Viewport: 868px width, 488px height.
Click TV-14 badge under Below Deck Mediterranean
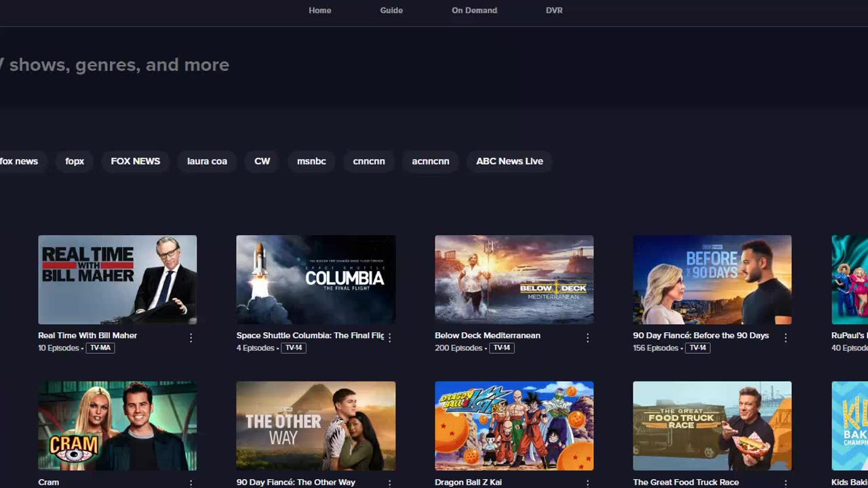tap(501, 348)
